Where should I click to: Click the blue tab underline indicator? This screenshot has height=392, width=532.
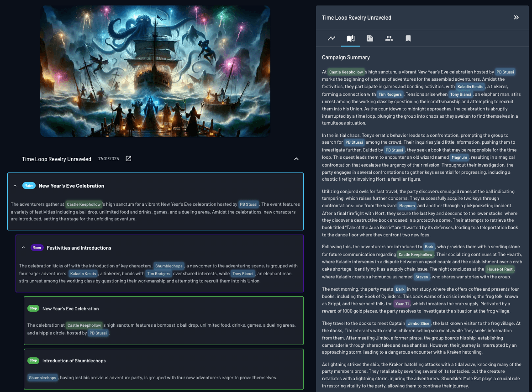[x=351, y=46]
